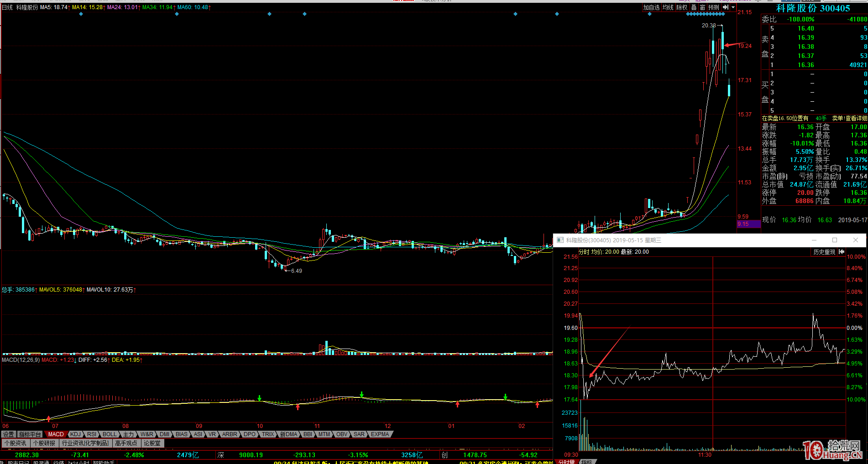Open the 指标平台 indicator platform
Viewport: 868px width, 464px height.
pos(30,434)
